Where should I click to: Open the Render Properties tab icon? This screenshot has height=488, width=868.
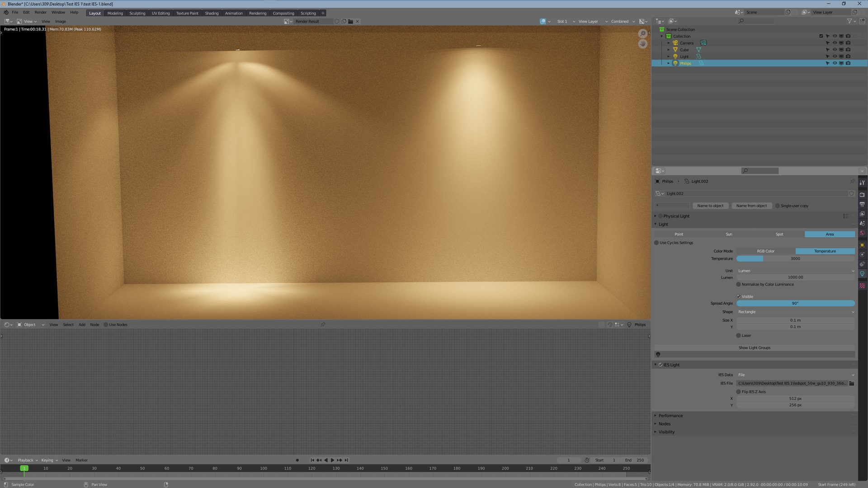pyautogui.click(x=862, y=195)
